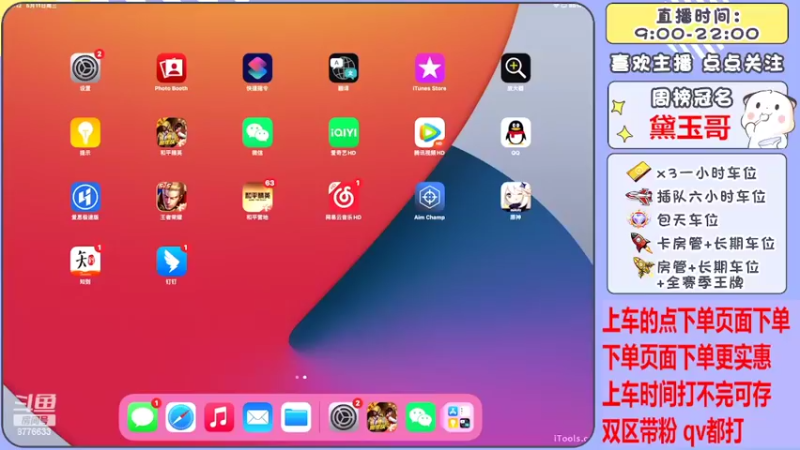Open WeChat from the dock's recent apps

point(420,417)
